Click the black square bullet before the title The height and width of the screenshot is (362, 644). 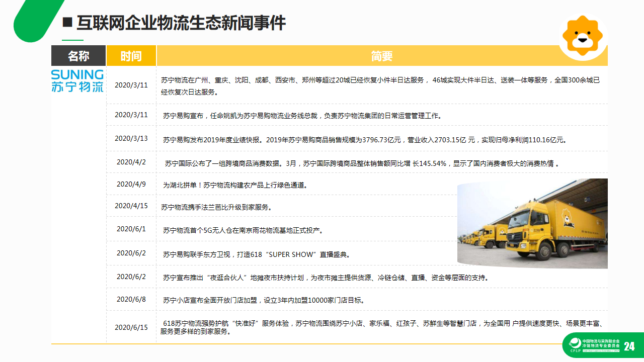[x=67, y=23]
